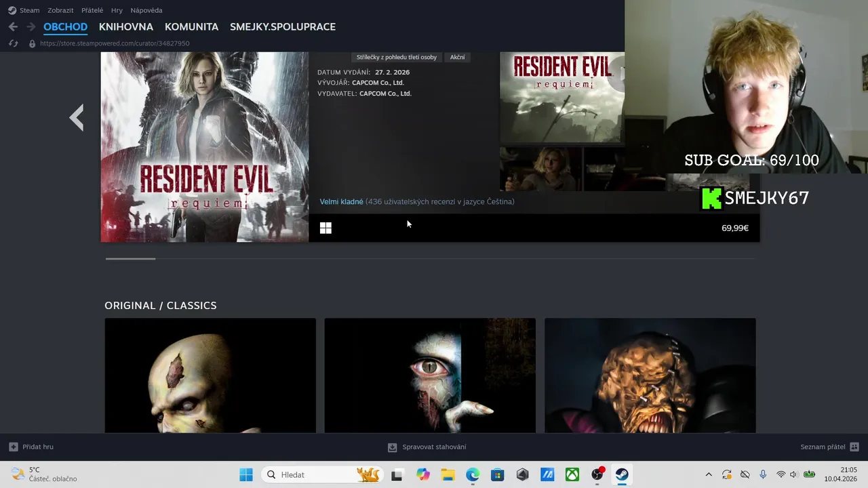Click the release date '27. 2. 2026'
This screenshot has height=488, width=868.
(x=392, y=72)
